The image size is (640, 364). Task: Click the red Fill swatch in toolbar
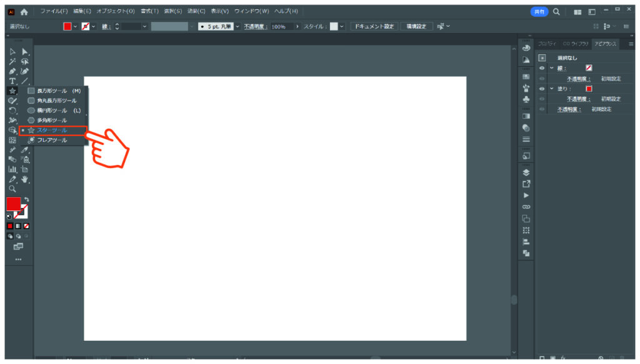pos(14,204)
